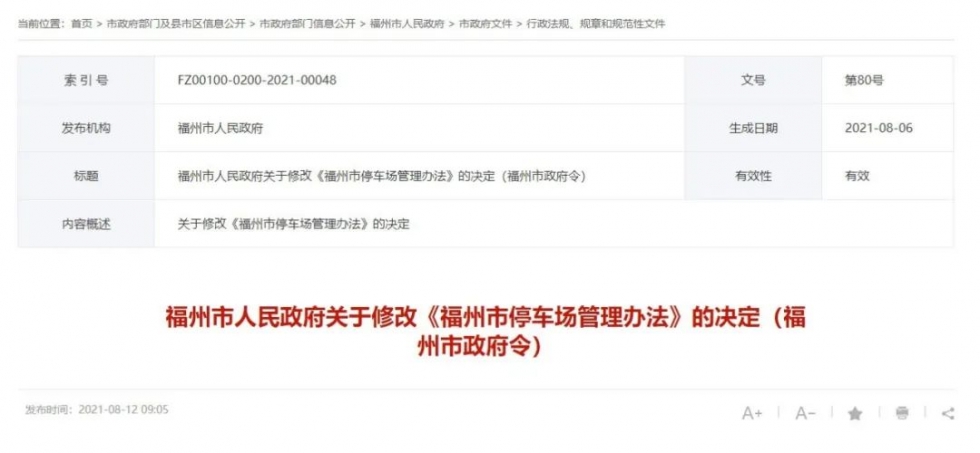Open 市政府部门及县市区信息公开 breadcrumb
980x453 pixels.
tap(176, 24)
